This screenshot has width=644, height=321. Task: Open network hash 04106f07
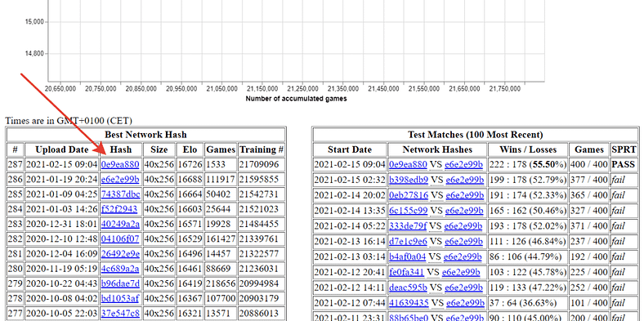(x=120, y=239)
